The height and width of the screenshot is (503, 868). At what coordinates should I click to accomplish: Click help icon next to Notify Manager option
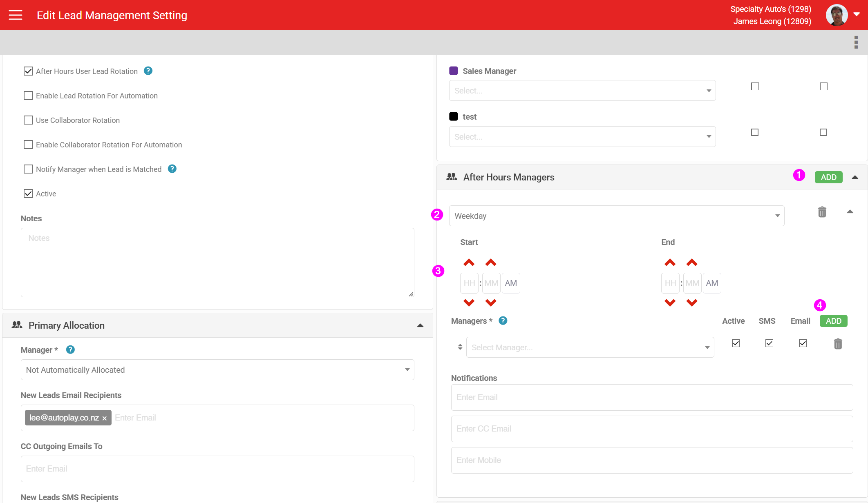172,169
